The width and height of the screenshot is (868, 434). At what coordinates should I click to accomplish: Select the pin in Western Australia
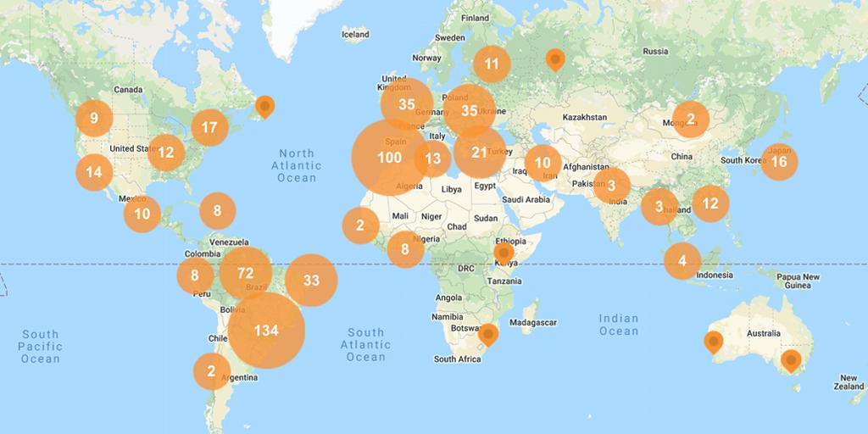coord(714,342)
